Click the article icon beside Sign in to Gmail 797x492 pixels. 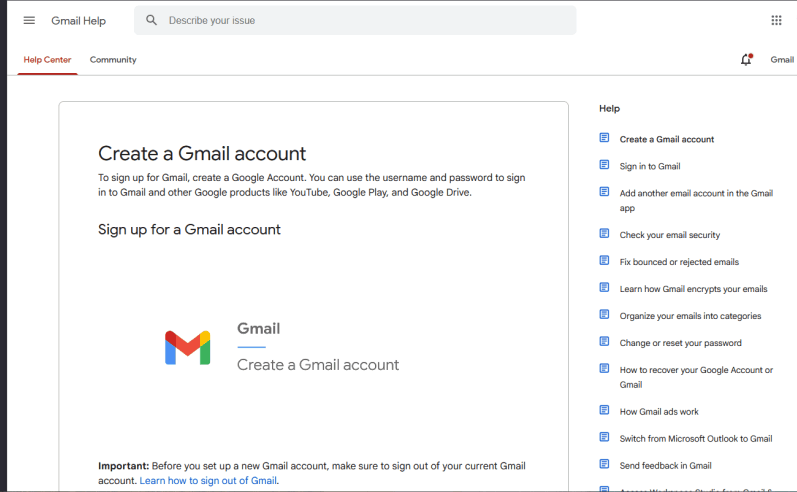point(604,165)
